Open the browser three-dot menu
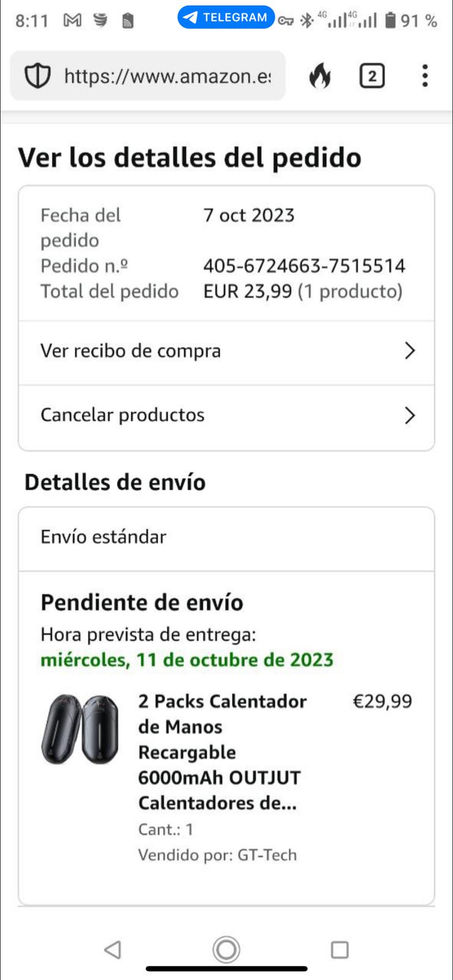The width and height of the screenshot is (453, 980). tap(425, 77)
